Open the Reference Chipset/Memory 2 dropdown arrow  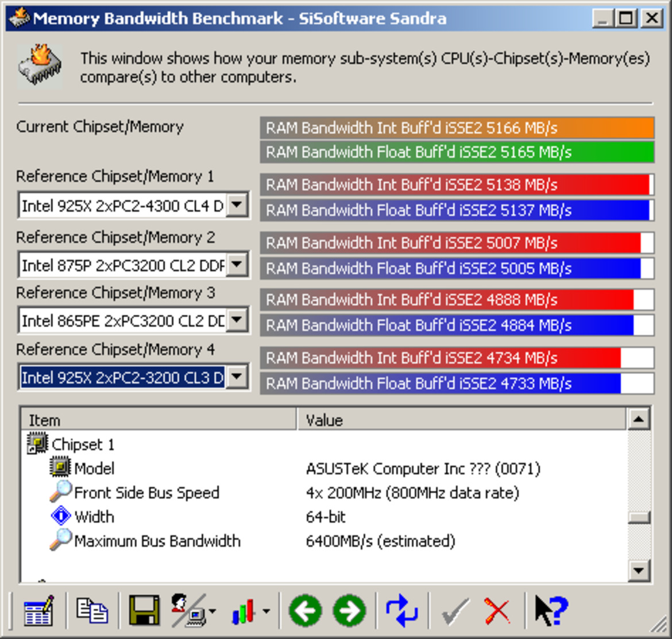(237, 265)
